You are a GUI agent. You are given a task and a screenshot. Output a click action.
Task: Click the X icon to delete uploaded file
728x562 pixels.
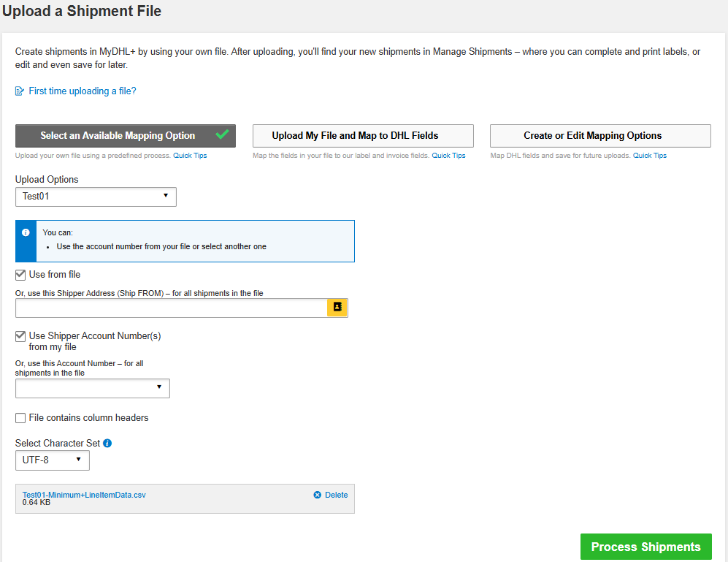click(x=318, y=495)
